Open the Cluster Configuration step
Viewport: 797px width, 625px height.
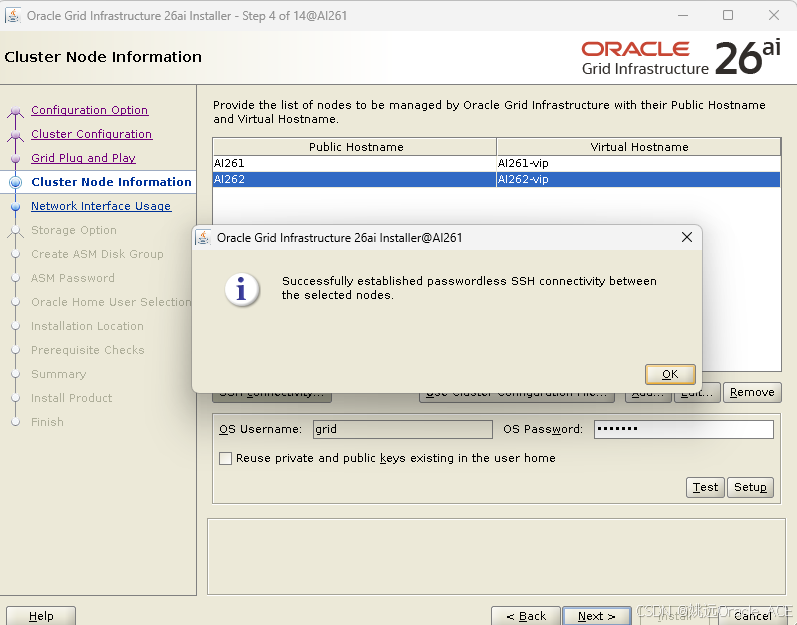[91, 134]
